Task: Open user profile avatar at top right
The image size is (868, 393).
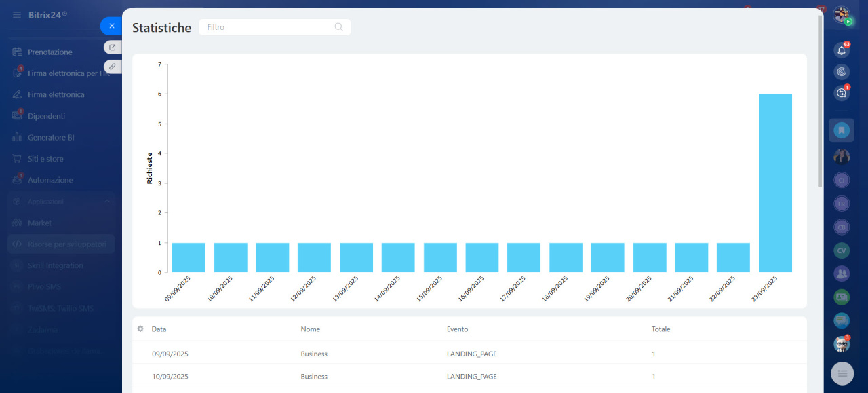Action: tap(842, 14)
